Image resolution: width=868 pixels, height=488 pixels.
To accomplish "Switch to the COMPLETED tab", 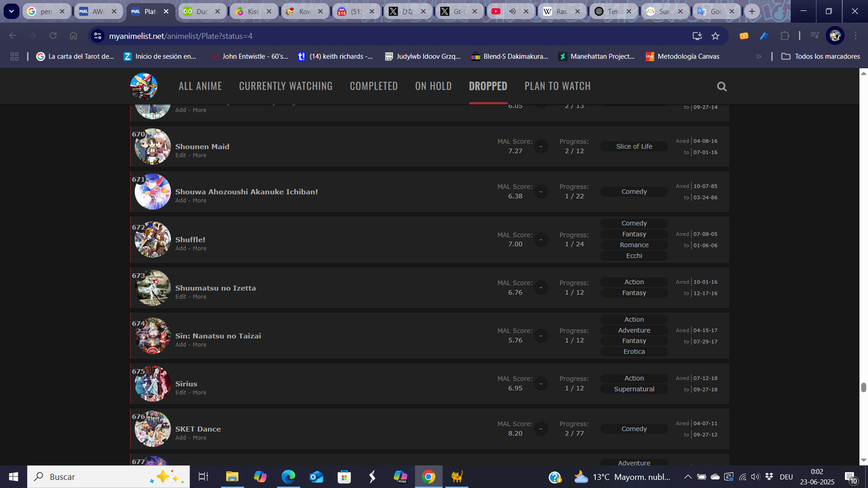I will (x=374, y=86).
